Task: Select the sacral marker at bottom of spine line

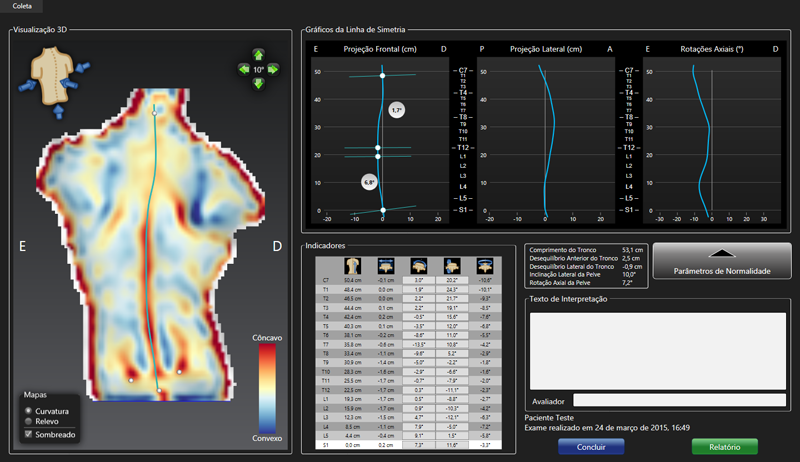Action: tap(159, 391)
